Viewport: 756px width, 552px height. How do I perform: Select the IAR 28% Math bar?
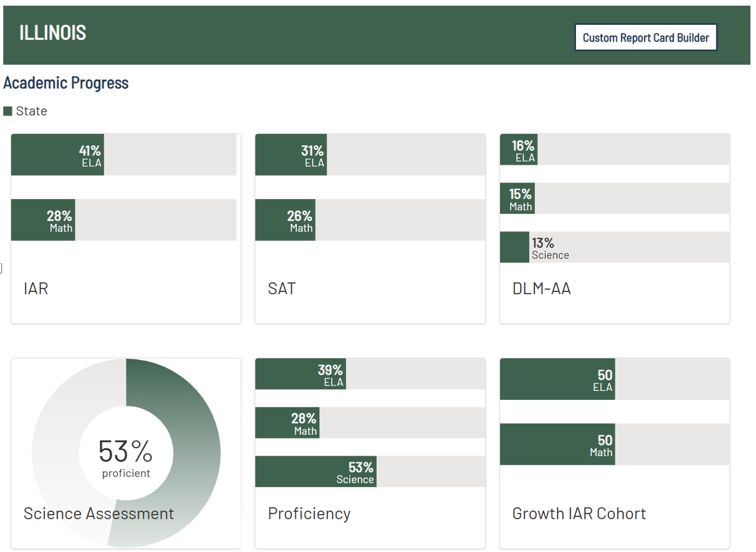point(43,220)
